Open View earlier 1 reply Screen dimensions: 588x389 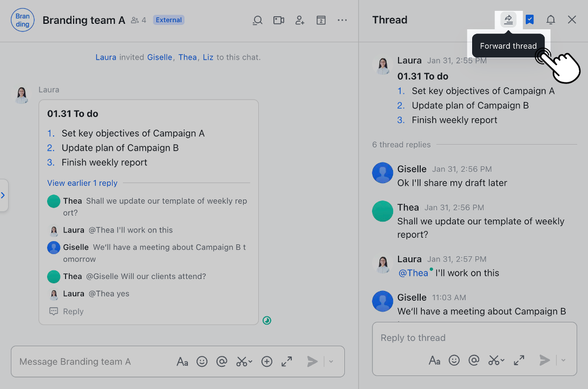tap(82, 183)
